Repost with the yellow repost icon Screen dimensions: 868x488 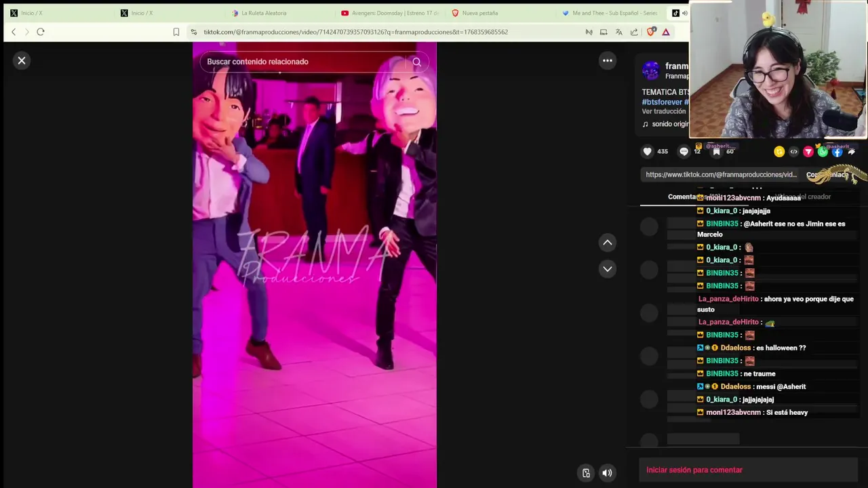pyautogui.click(x=779, y=152)
